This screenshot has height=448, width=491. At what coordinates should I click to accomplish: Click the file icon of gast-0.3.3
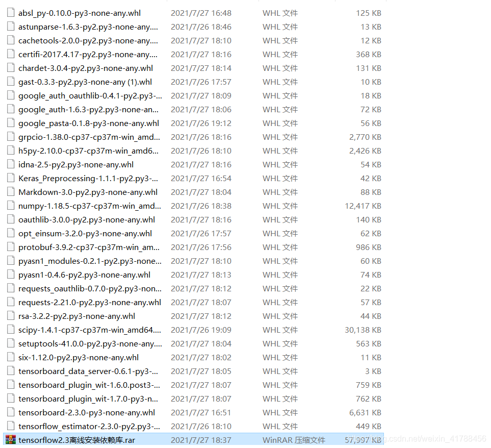(11, 82)
